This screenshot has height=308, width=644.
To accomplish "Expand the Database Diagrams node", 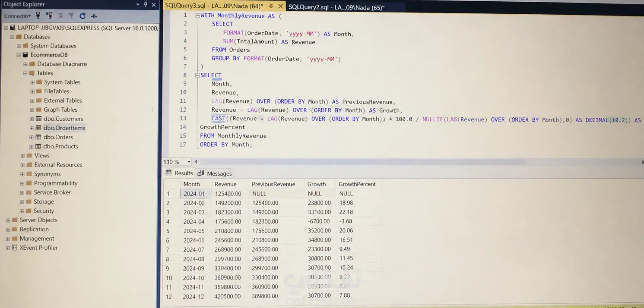I will pyautogui.click(x=25, y=64).
